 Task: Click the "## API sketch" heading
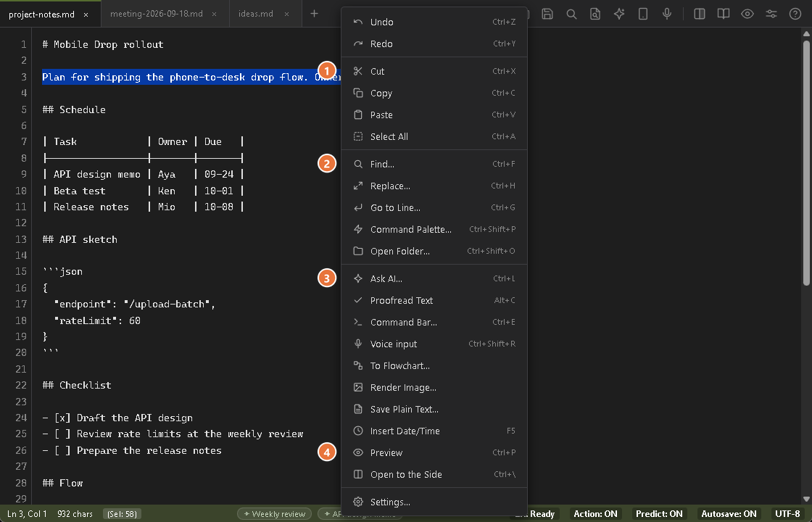point(80,239)
